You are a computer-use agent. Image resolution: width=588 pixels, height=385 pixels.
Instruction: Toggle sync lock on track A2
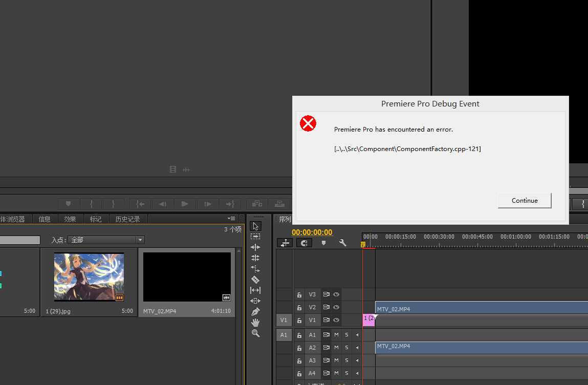pyautogui.click(x=326, y=348)
